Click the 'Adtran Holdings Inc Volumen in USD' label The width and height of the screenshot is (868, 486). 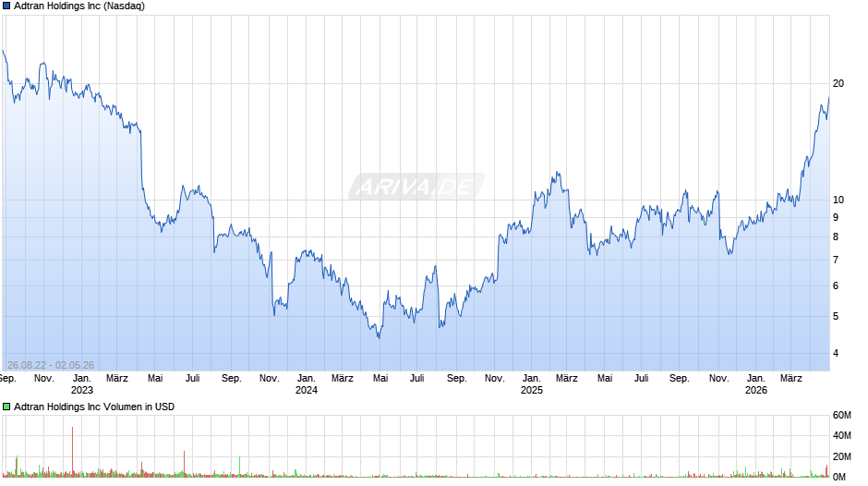[94, 407]
